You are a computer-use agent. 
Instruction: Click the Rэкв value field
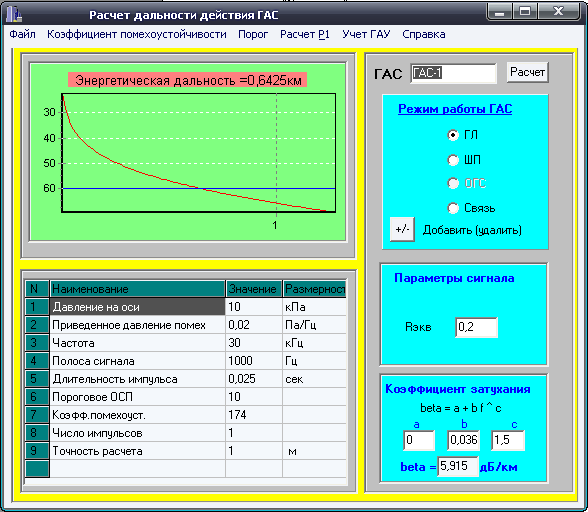476,327
